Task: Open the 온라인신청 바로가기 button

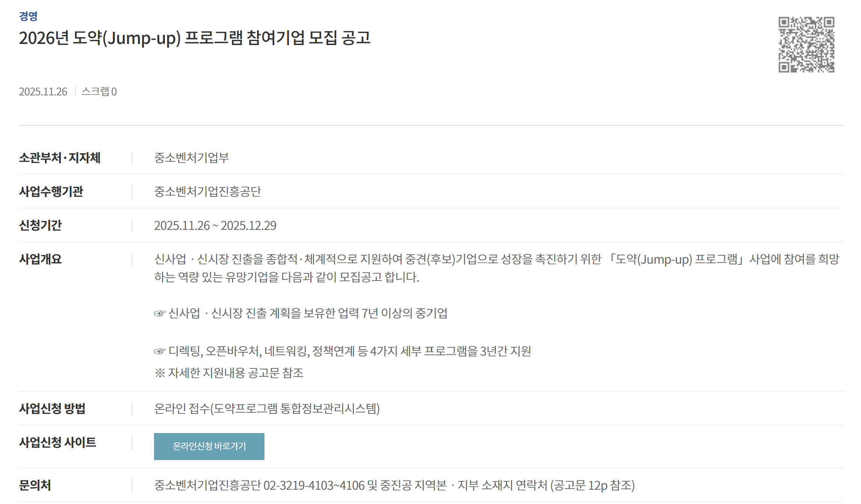Action: (209, 446)
